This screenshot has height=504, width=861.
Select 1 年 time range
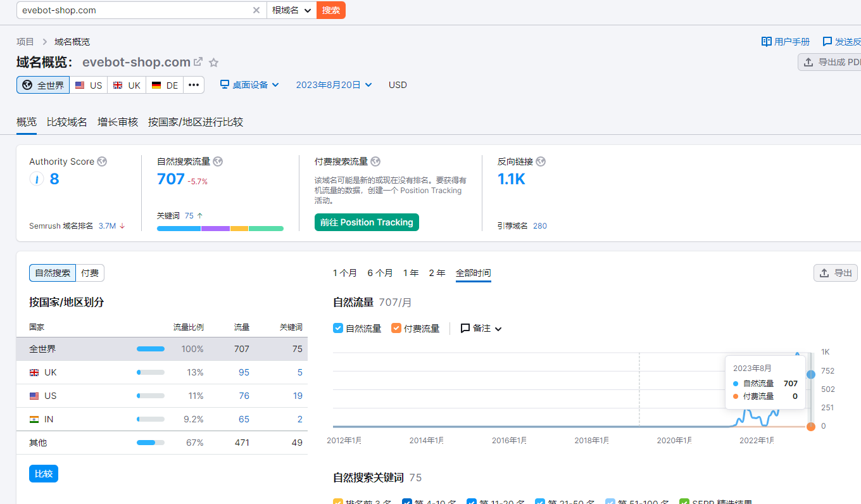pos(411,273)
